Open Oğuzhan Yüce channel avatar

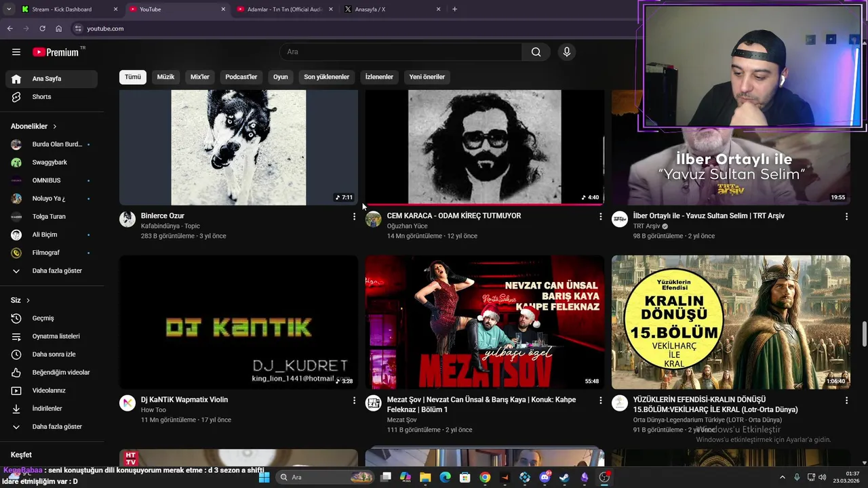374,219
